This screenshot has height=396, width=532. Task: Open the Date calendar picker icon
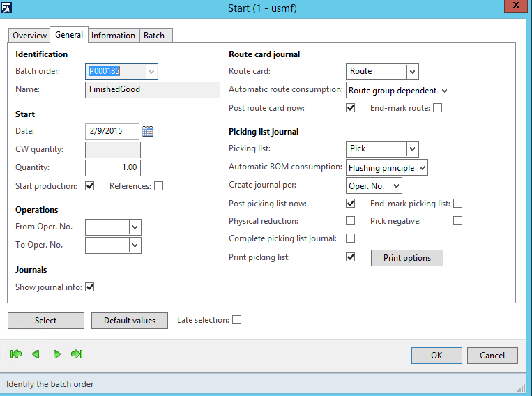click(147, 131)
